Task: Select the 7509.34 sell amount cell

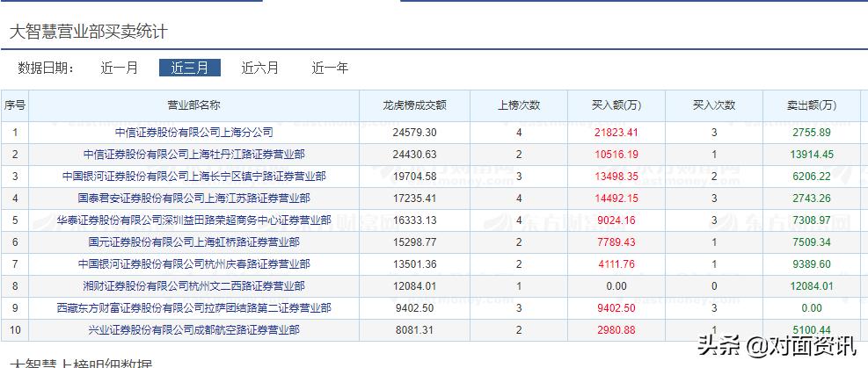Action: (x=812, y=242)
